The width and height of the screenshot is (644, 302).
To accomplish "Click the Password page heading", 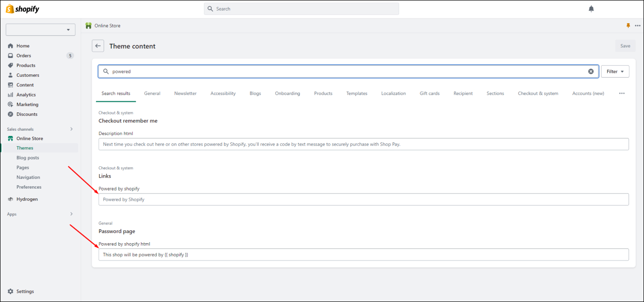I will tap(117, 231).
